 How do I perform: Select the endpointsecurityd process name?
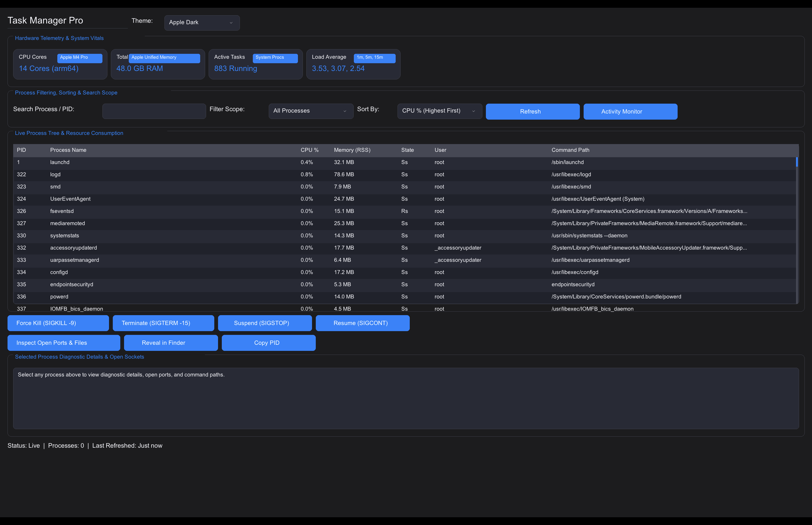pos(72,285)
